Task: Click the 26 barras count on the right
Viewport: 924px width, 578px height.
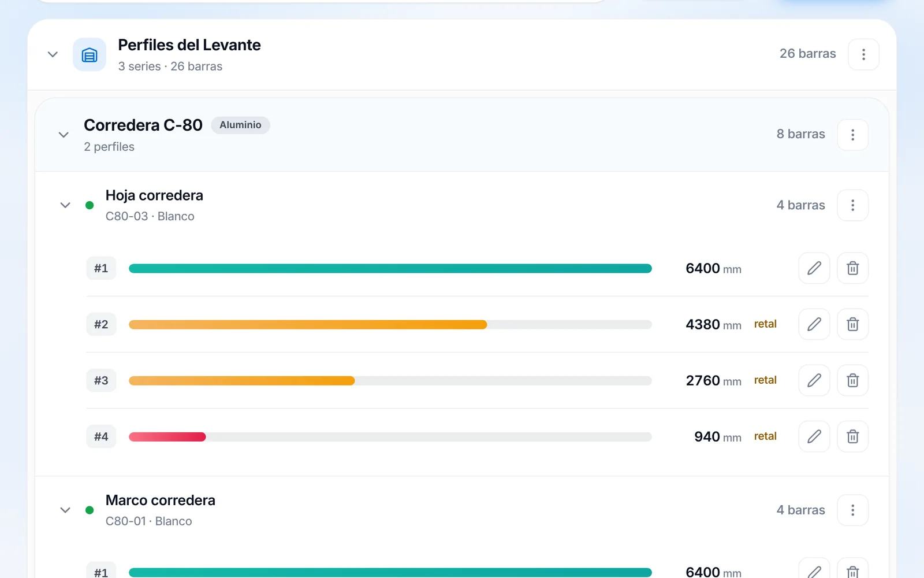Action: (x=807, y=54)
